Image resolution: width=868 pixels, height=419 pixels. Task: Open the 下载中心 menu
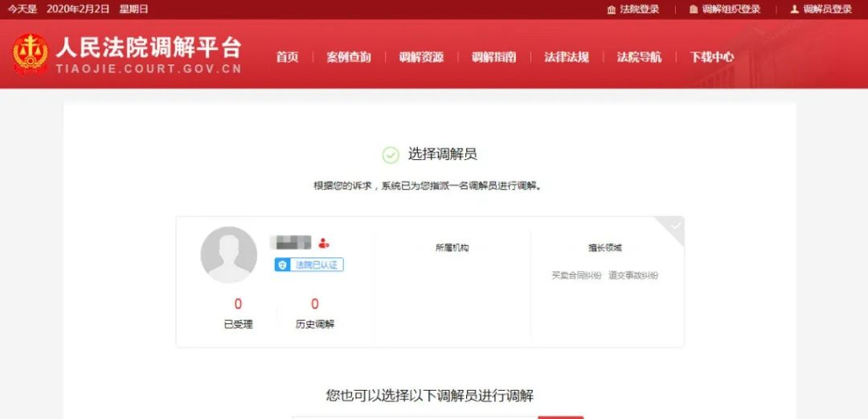point(712,57)
